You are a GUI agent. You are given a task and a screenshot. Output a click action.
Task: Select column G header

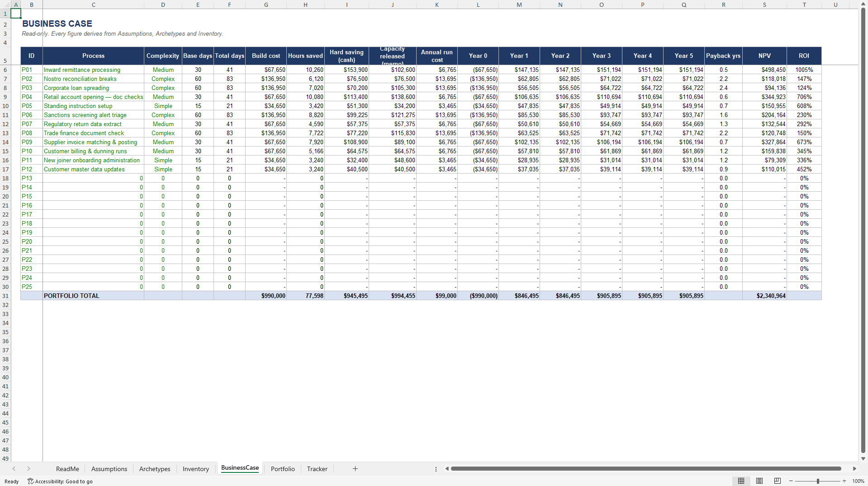click(x=266, y=5)
